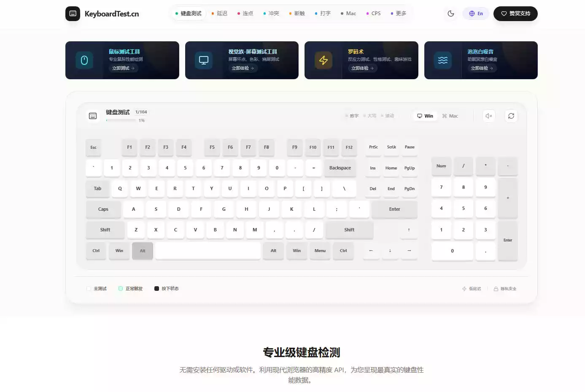
Task: Toggle dark mode with the moon icon
Action: pos(451,13)
